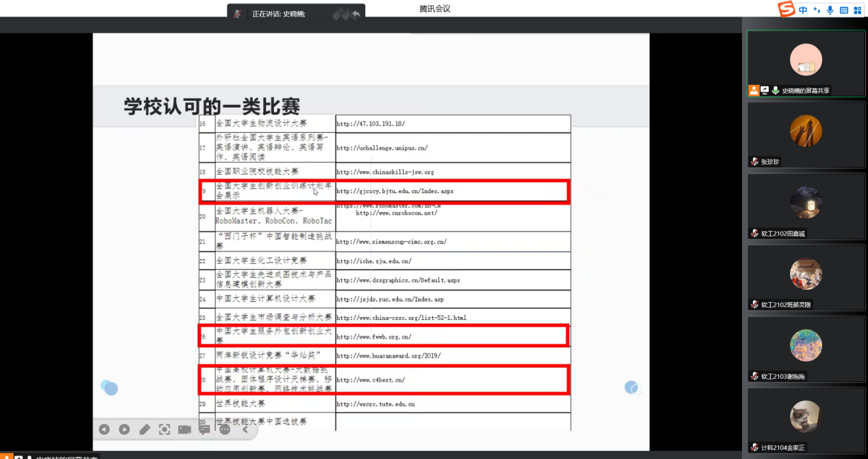Click the return arrow in the speaking bar
Screen dimensions: 868x459
click(356, 14)
